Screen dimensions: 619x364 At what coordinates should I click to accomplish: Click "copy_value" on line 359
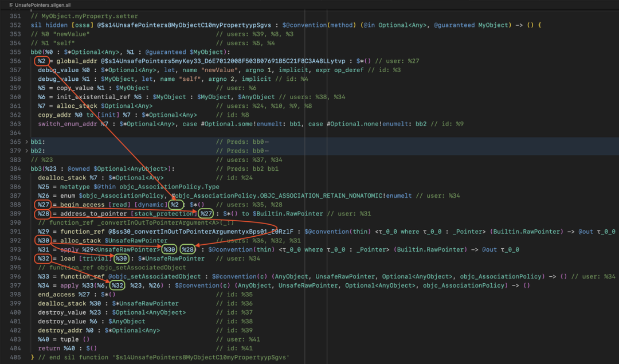[75, 88]
